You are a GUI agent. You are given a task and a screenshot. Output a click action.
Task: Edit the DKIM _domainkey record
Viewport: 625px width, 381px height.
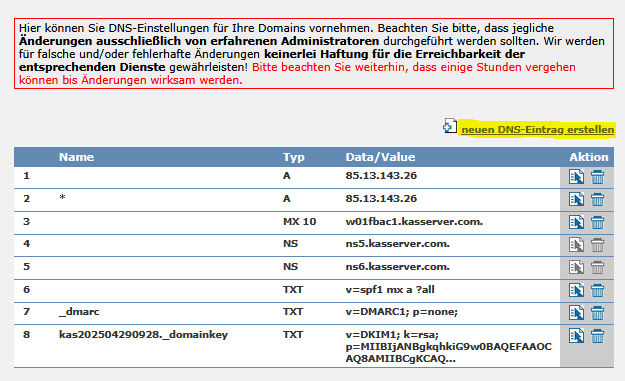pyautogui.click(x=576, y=336)
